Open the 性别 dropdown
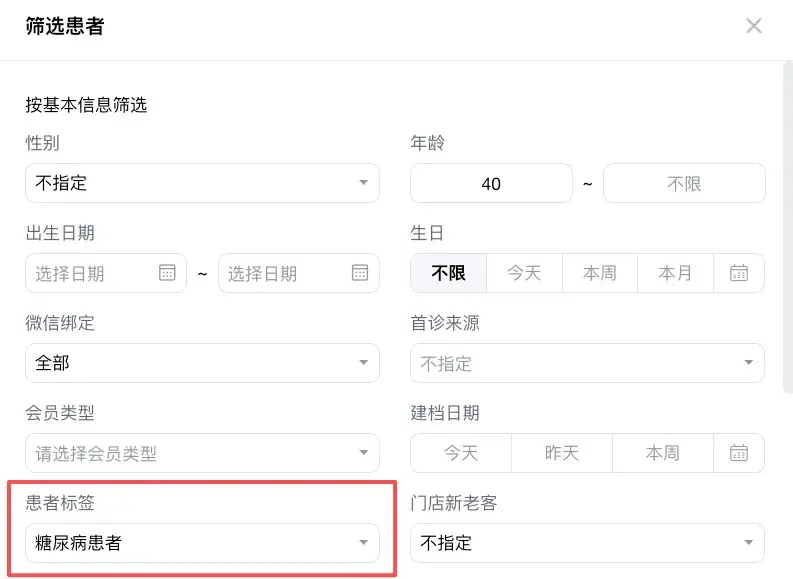Image resolution: width=793 pixels, height=579 pixels. point(202,183)
